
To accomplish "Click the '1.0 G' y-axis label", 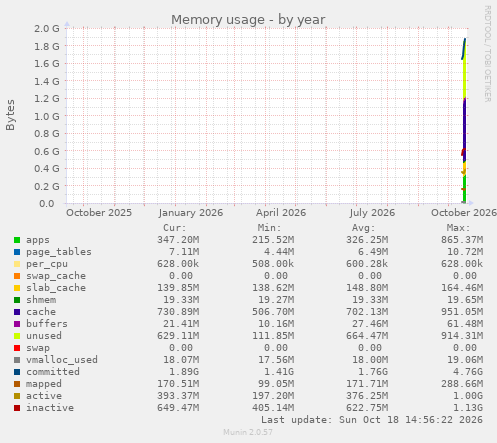I will [47, 117].
